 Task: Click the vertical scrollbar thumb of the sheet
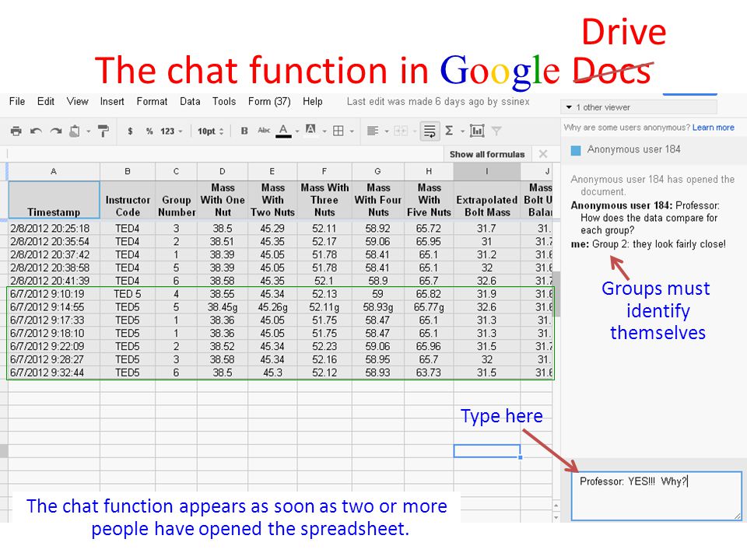(x=556, y=294)
